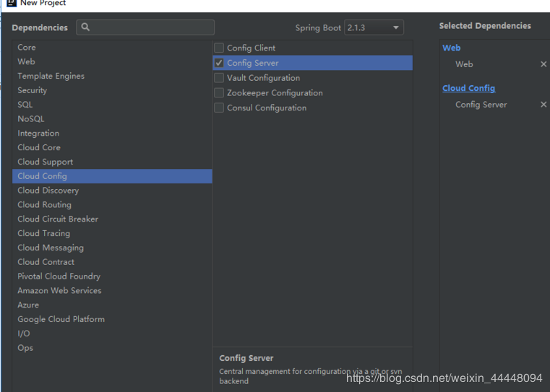Screen dimensions: 550x392
Task: Click the Consul Configuration label
Action: point(267,108)
